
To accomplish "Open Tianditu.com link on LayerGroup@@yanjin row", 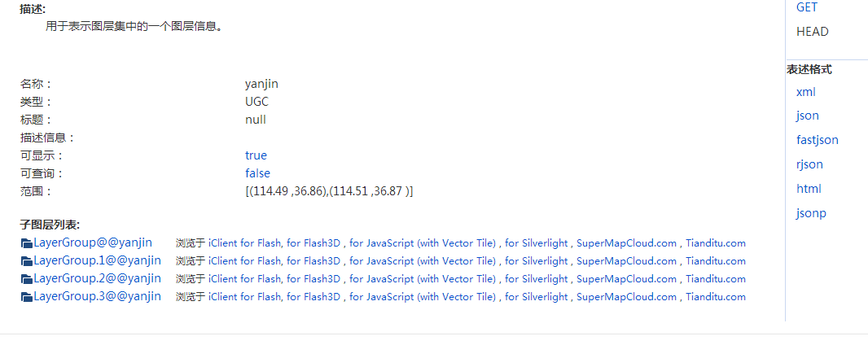I will pyautogui.click(x=716, y=243).
